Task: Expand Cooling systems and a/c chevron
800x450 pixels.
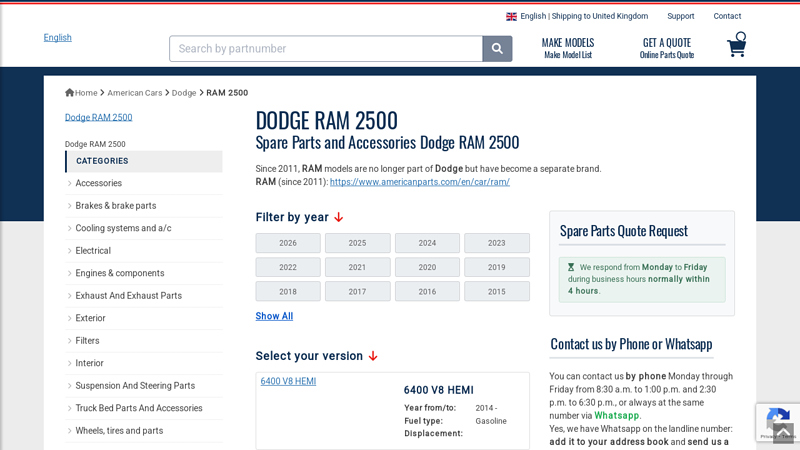Action: click(x=69, y=228)
